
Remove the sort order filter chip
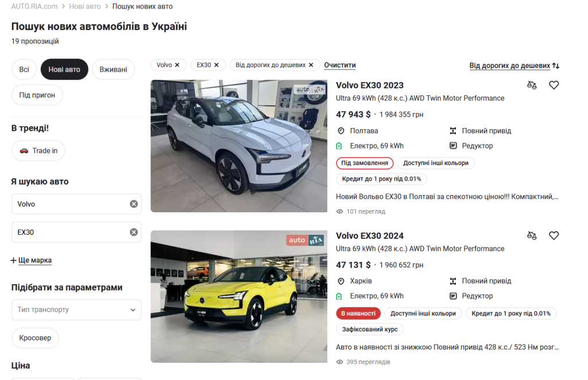[x=311, y=65]
